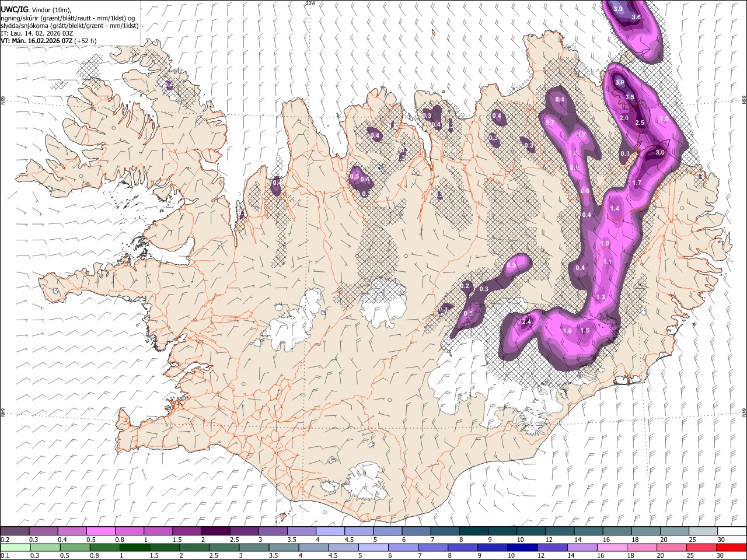Click the violet 14 rain legend swatch
This screenshot has height=560, width=747.
point(581,547)
